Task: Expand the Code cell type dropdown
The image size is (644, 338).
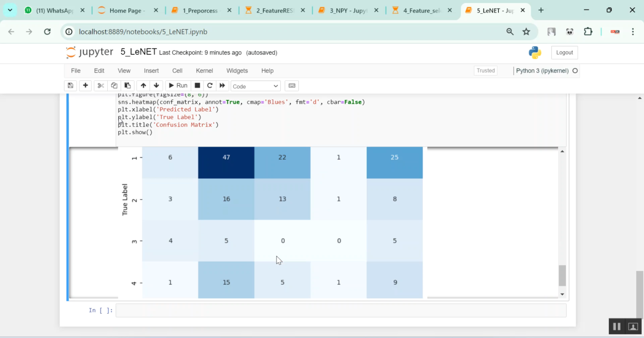Action: [x=255, y=86]
